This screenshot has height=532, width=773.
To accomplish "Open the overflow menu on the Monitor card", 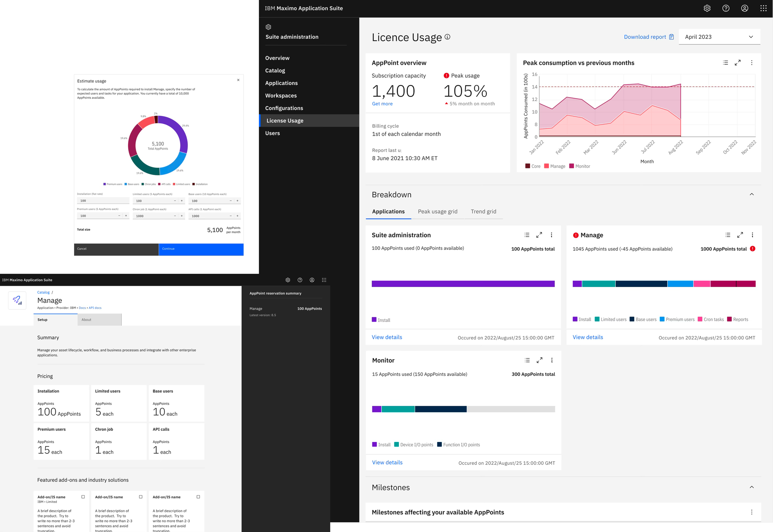I will coord(552,360).
